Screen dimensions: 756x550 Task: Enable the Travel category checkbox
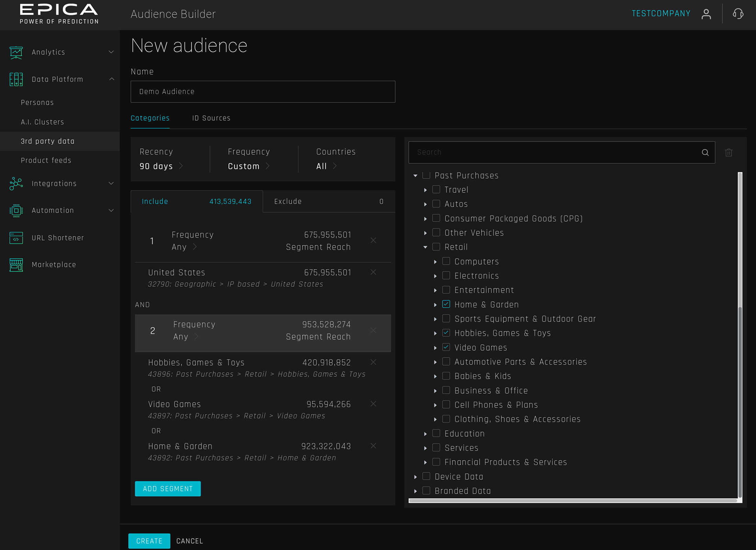point(436,189)
